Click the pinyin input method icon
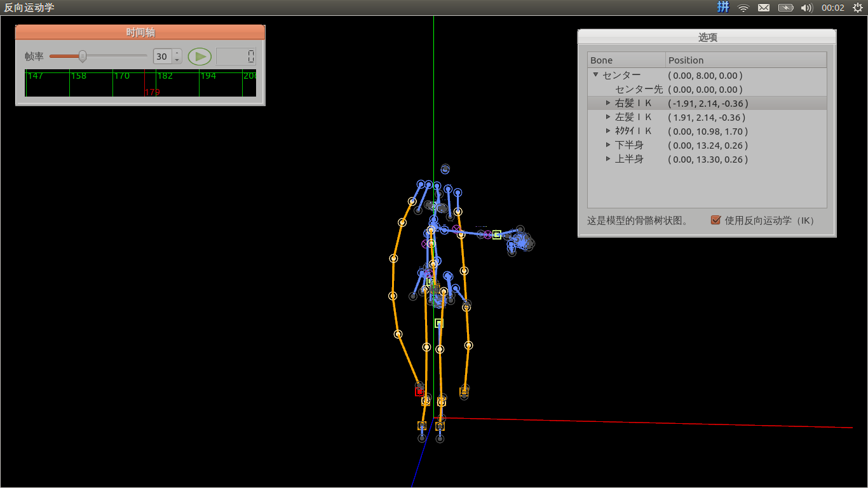 (x=723, y=8)
